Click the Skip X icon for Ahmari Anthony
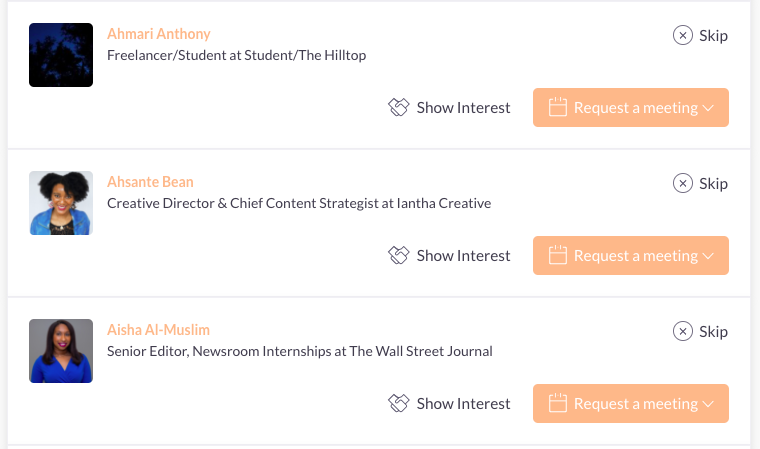Screen dimensions: 760x449 point(682,35)
